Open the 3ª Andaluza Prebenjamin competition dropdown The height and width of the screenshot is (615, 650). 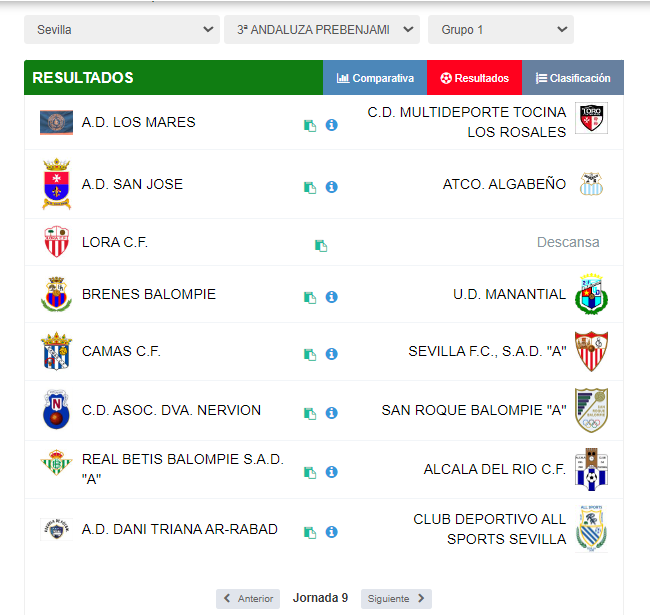[321, 30]
